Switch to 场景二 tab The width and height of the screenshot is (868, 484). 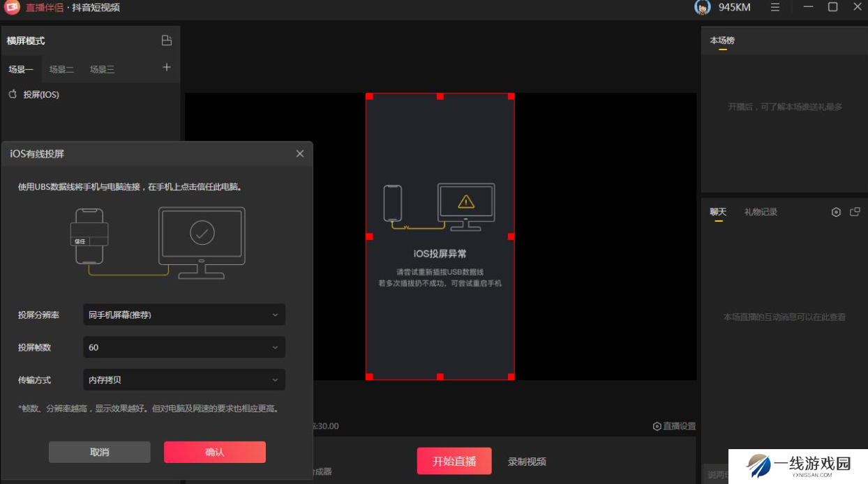61,70
